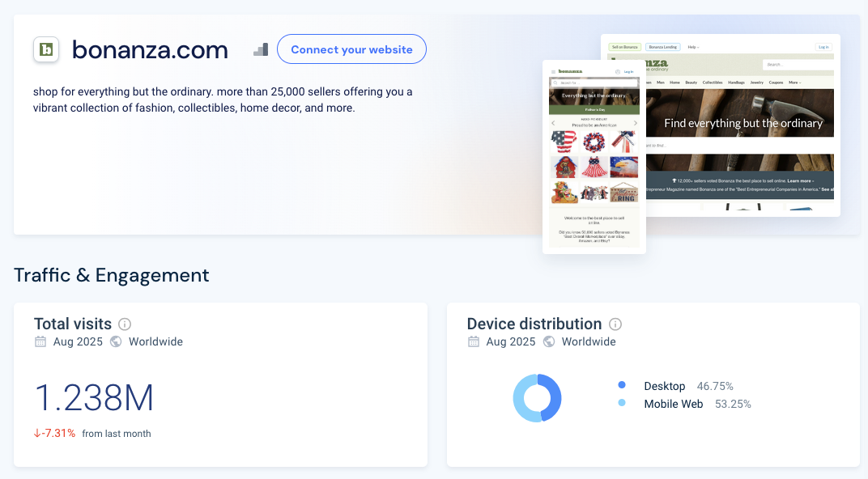Click the device distribution donut chart
This screenshot has height=479, width=868.
coord(537,398)
